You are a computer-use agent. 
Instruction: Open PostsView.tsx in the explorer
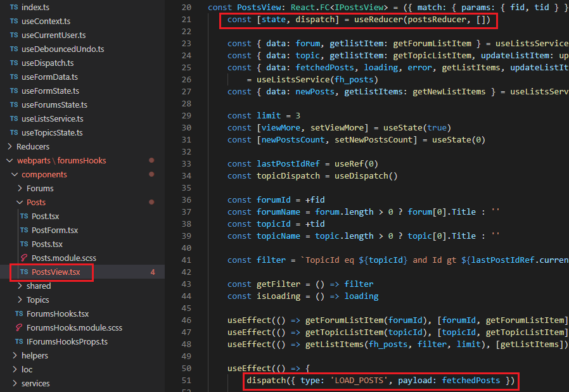pos(56,272)
